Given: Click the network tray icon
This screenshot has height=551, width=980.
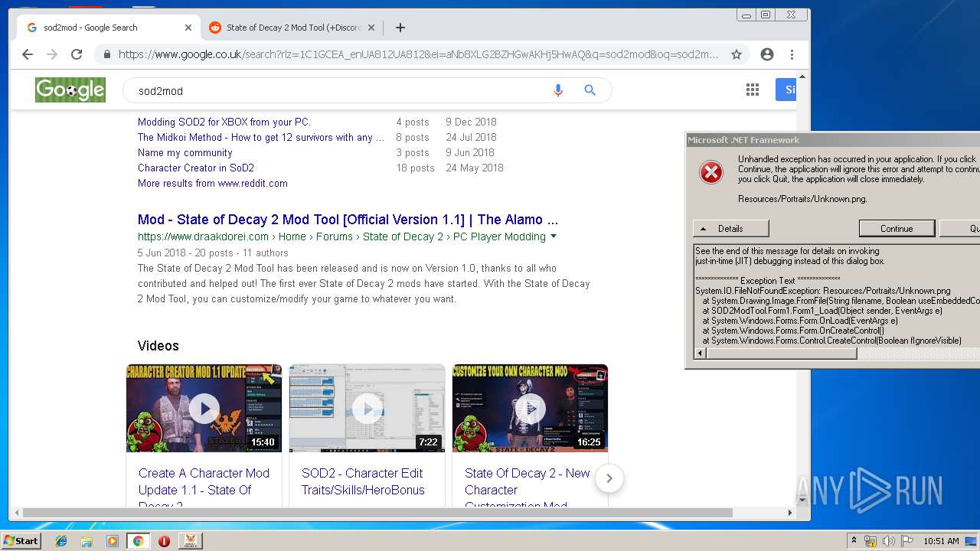Looking at the screenshot, I should coord(871,541).
